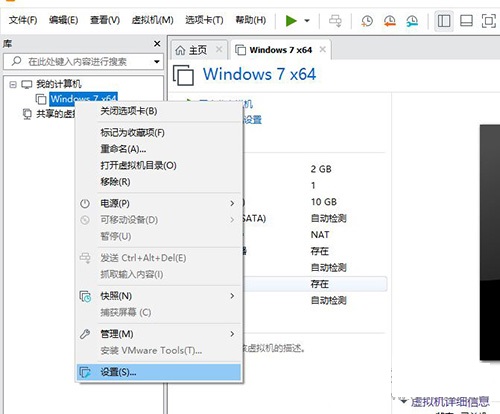
Task: Click the send Ctrl+Alt+Del toolbar icon
Action: 335,21
